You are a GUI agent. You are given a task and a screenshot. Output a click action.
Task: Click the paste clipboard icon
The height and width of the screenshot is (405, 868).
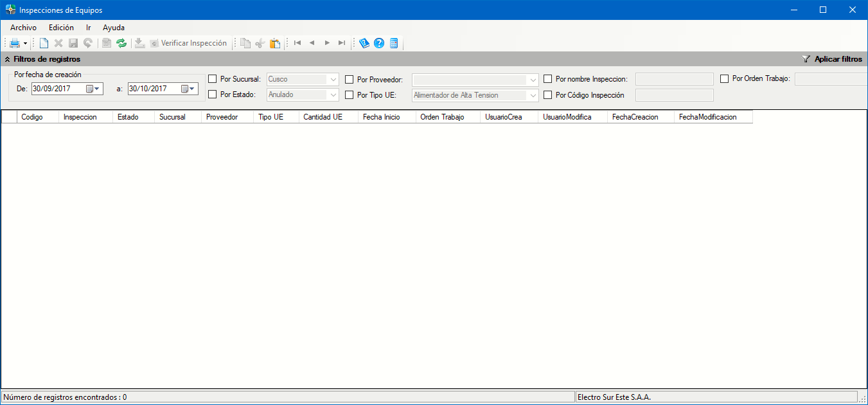[275, 43]
